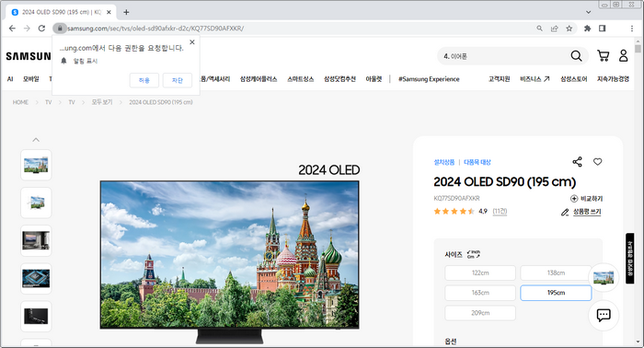Add product to wishlist heart
This screenshot has height=348, width=644.
pos(598,162)
